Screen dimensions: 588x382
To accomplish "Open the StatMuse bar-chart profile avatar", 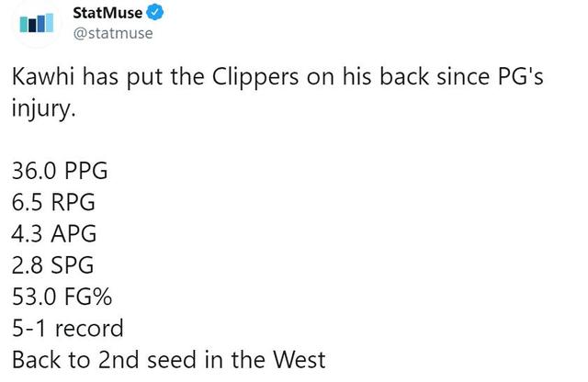I will (37, 23).
